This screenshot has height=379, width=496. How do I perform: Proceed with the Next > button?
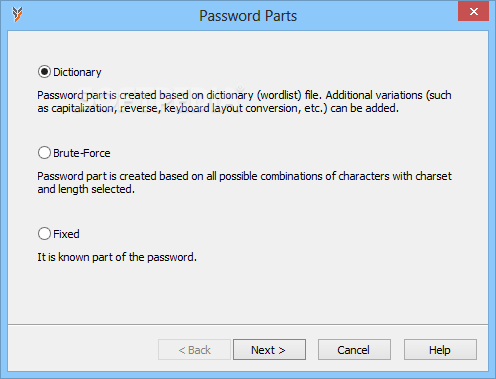269,350
